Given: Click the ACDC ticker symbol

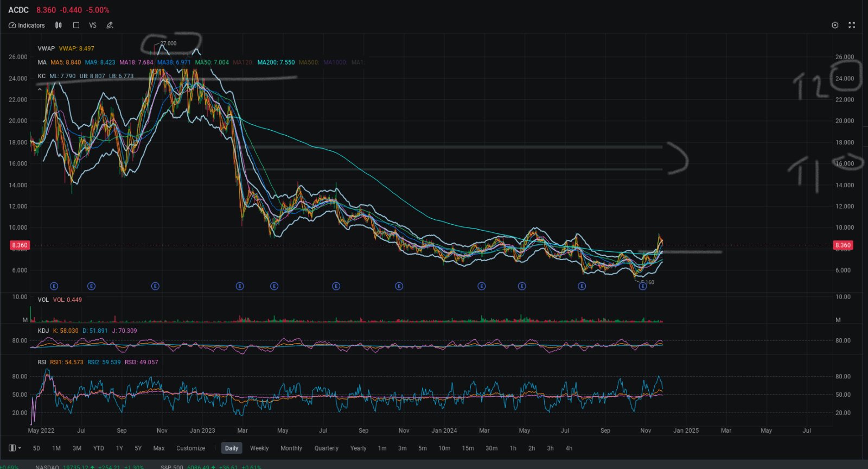Looking at the screenshot, I should tap(18, 10).
